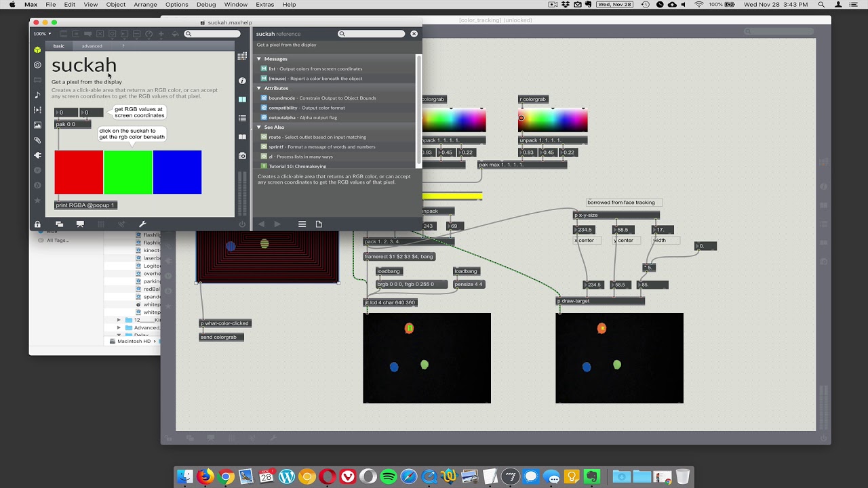Open Evernote from the Dock
868x488 pixels.
pos(592,476)
